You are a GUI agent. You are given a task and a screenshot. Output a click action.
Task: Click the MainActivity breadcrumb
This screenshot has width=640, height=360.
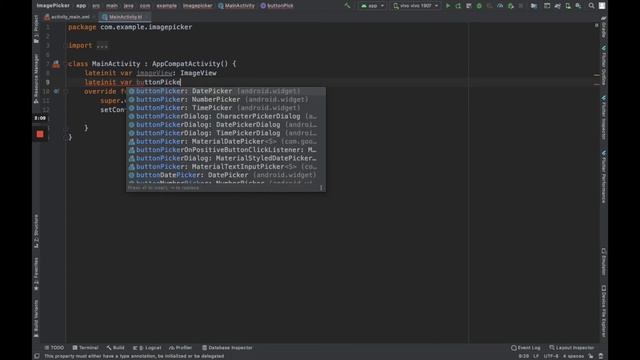[236, 6]
